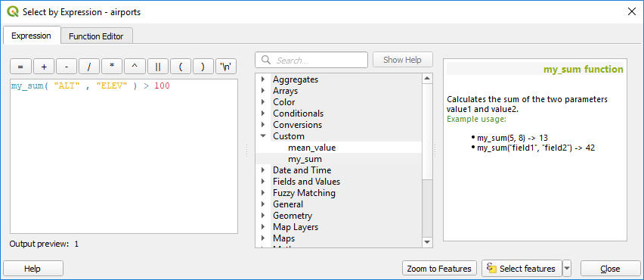Insert the plus operator
The image size is (644, 280).
(x=44, y=67)
